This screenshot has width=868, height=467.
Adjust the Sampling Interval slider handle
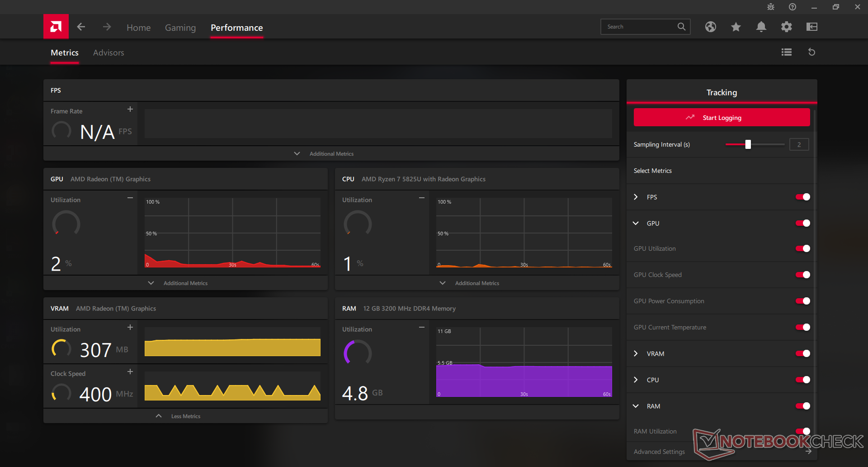[x=748, y=144]
